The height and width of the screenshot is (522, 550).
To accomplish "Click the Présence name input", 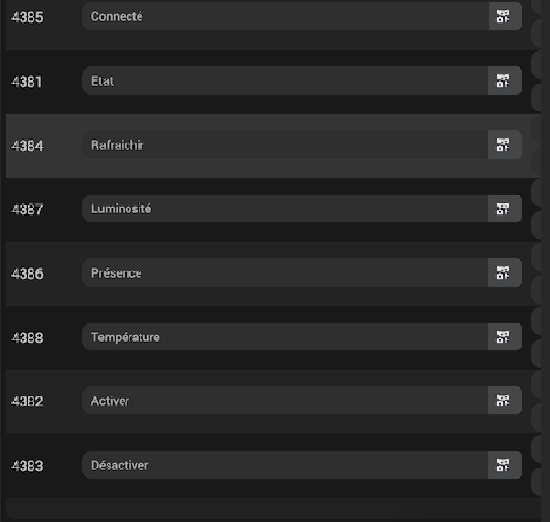I will (285, 273).
